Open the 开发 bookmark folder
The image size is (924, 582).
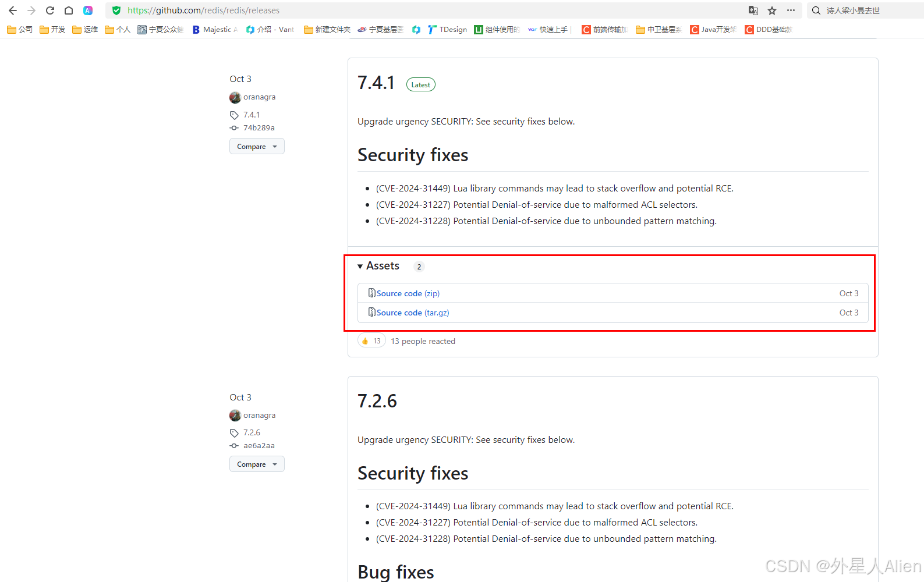[52, 29]
